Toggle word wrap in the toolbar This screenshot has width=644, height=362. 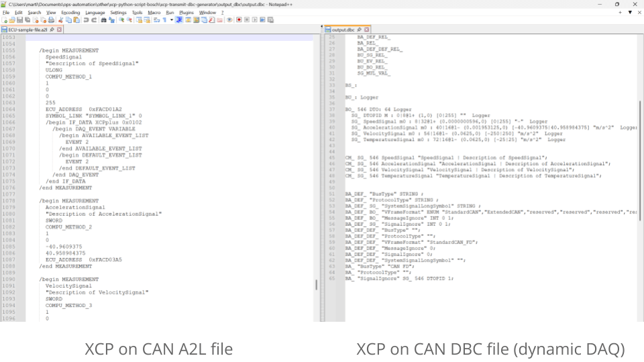pyautogui.click(x=157, y=19)
